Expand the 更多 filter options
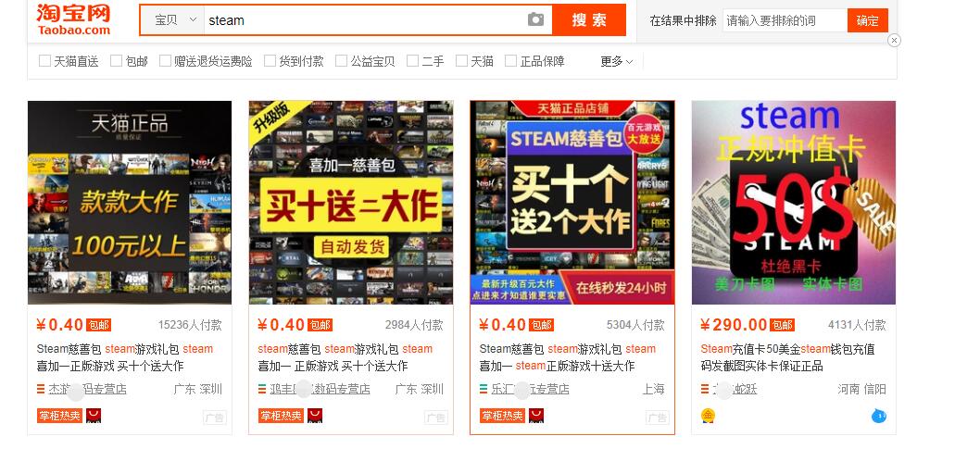980x449 pixels. click(616, 61)
